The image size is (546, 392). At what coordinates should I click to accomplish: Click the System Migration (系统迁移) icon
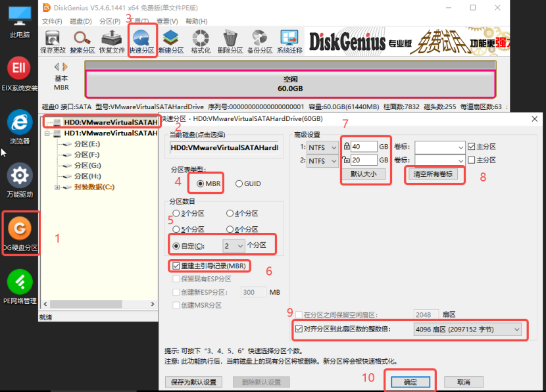click(289, 42)
